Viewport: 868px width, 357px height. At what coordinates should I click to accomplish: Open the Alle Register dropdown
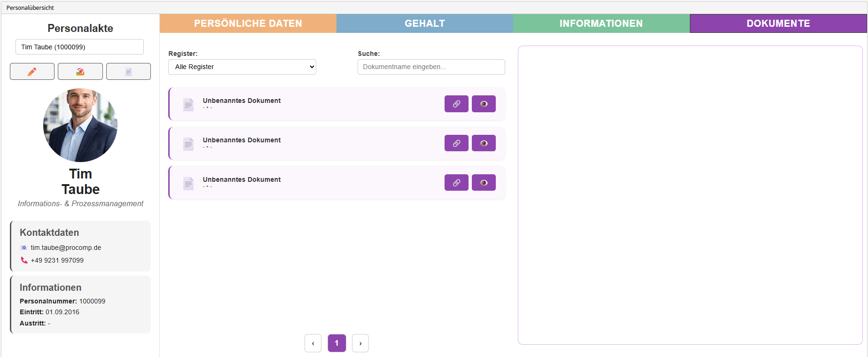tap(242, 67)
